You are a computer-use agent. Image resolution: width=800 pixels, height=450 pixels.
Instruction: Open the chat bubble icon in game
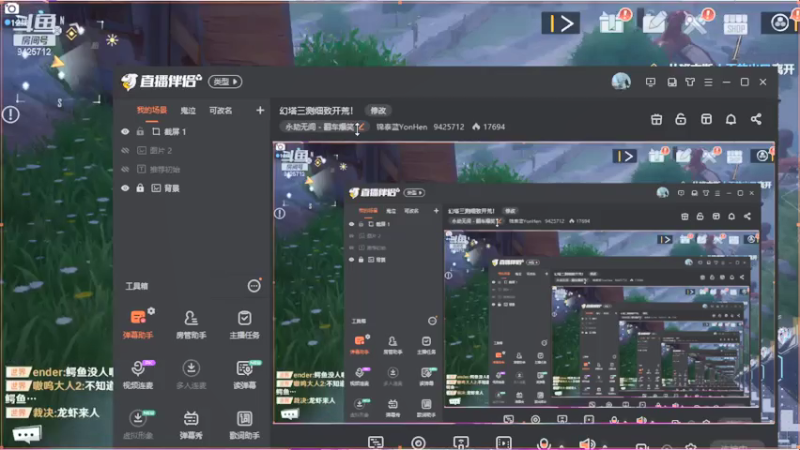pos(27,435)
